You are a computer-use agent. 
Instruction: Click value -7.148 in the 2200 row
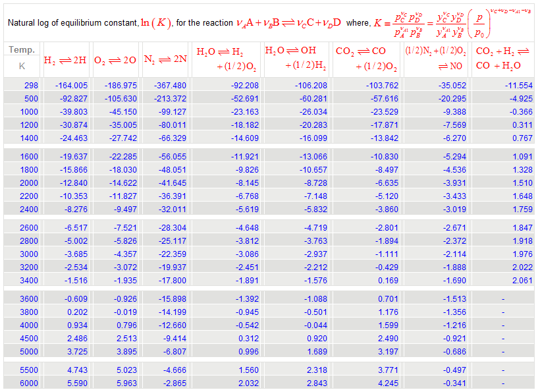click(x=315, y=196)
